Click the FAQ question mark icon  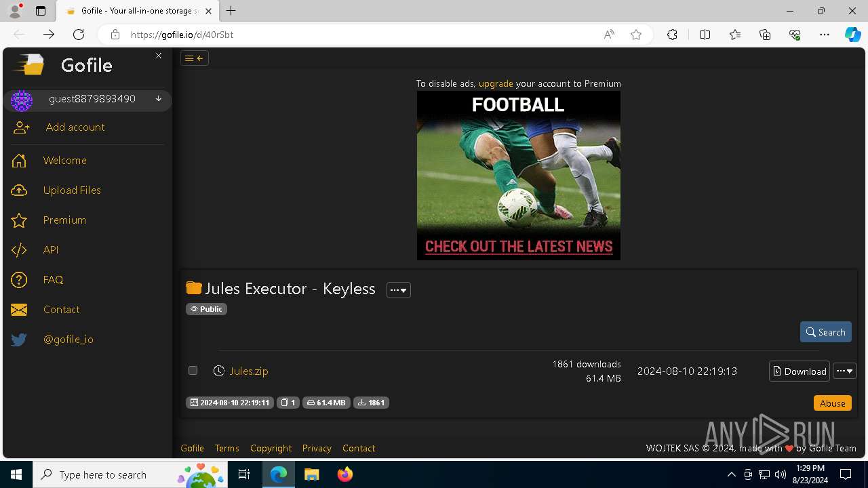tap(19, 280)
